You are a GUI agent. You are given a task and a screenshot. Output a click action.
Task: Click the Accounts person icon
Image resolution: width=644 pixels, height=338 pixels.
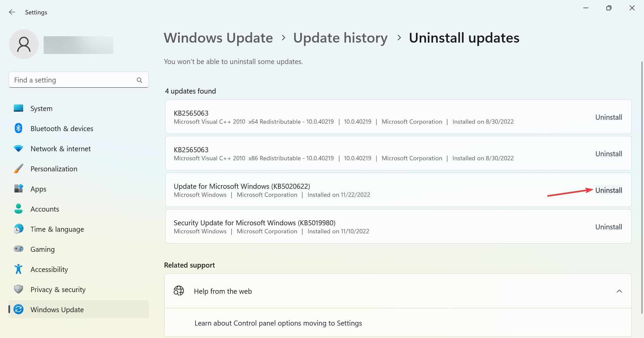pyautogui.click(x=18, y=209)
